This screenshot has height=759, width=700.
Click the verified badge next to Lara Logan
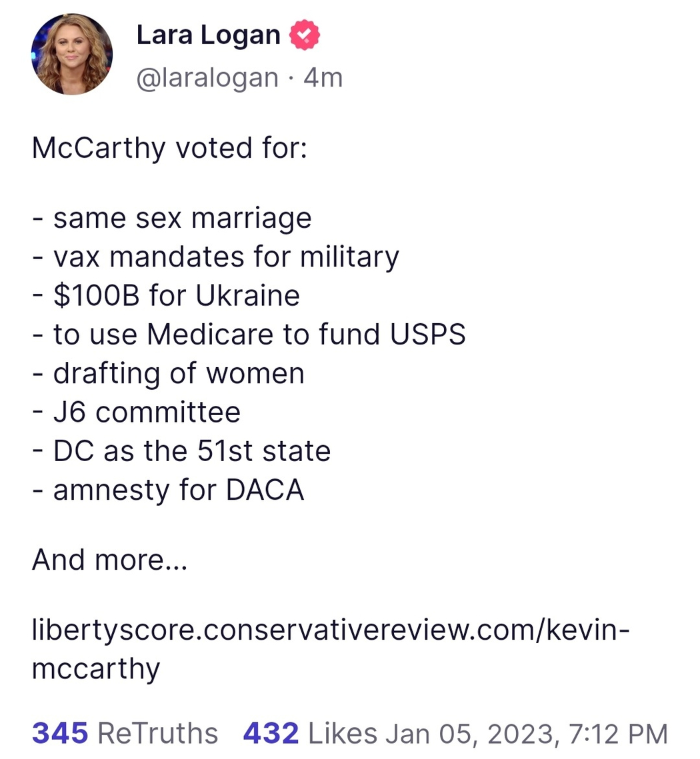click(x=305, y=35)
